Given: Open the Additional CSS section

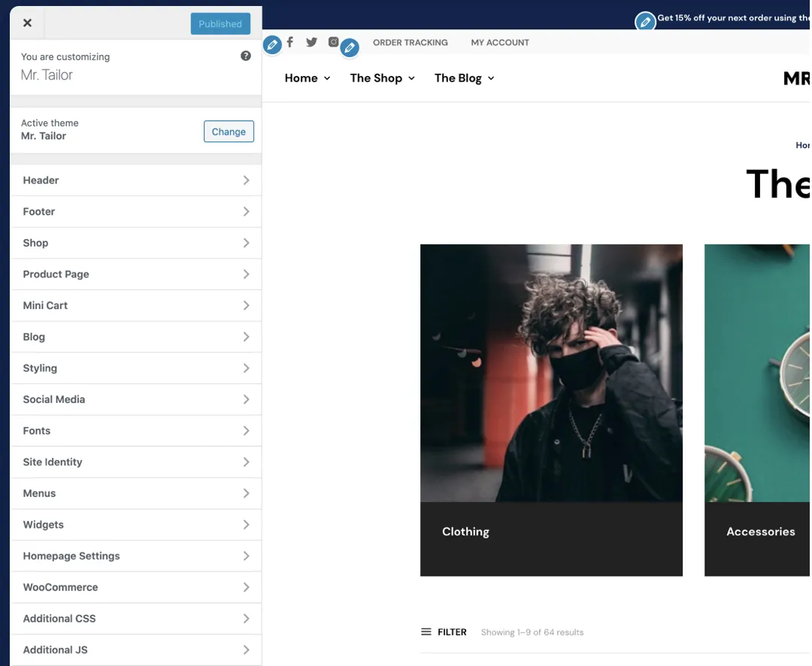Looking at the screenshot, I should pyautogui.click(x=136, y=619).
